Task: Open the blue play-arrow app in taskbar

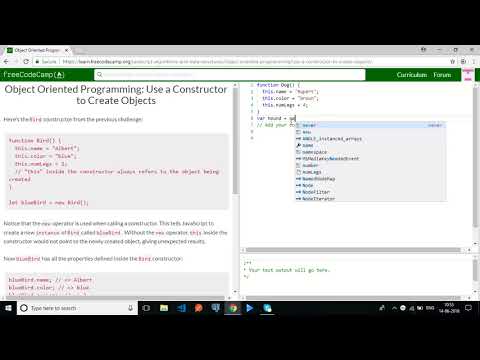Action: click(x=249, y=308)
